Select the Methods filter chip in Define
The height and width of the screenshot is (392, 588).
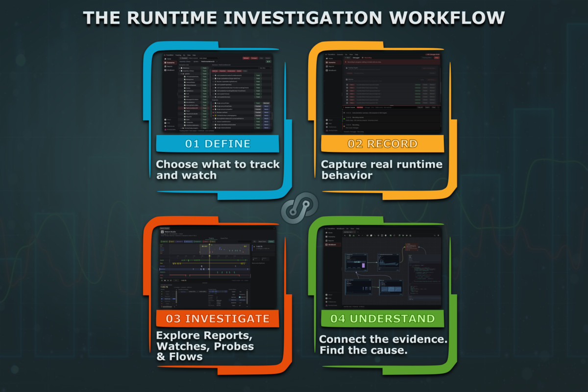pos(215,71)
